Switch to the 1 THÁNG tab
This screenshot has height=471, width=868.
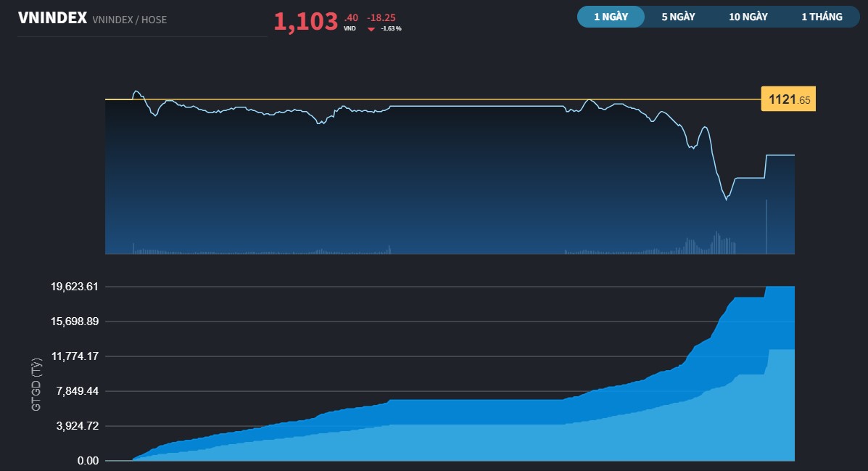click(822, 17)
